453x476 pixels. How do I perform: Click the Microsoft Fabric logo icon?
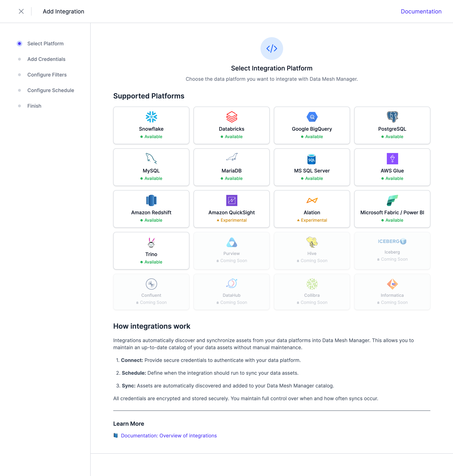point(392,201)
